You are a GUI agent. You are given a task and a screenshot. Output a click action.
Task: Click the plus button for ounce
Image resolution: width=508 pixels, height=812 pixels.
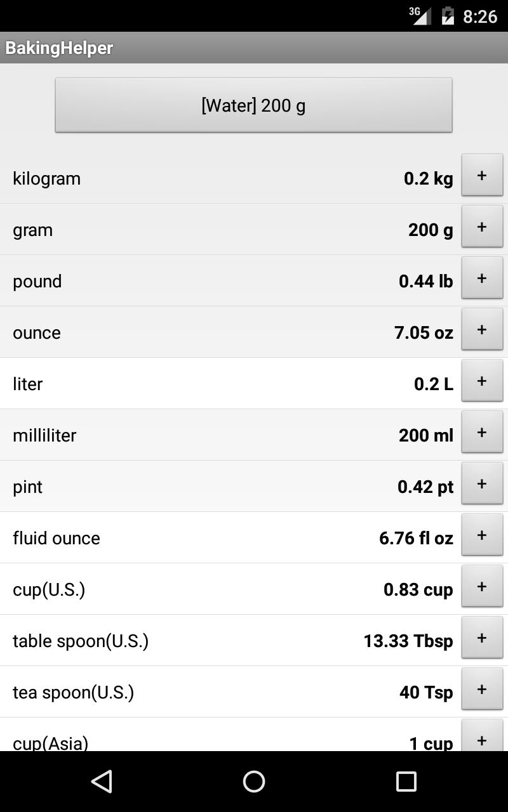click(x=482, y=330)
